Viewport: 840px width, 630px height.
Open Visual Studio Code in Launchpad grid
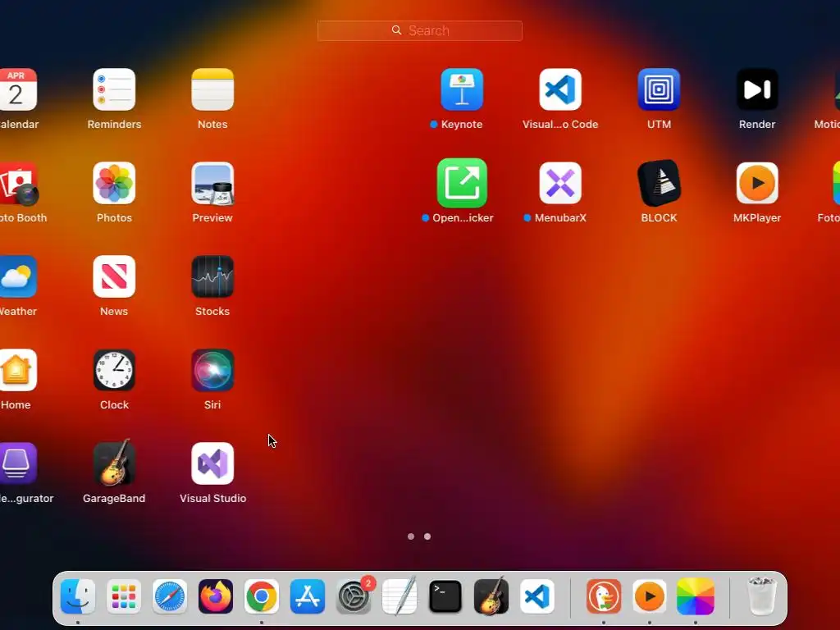[x=560, y=89]
